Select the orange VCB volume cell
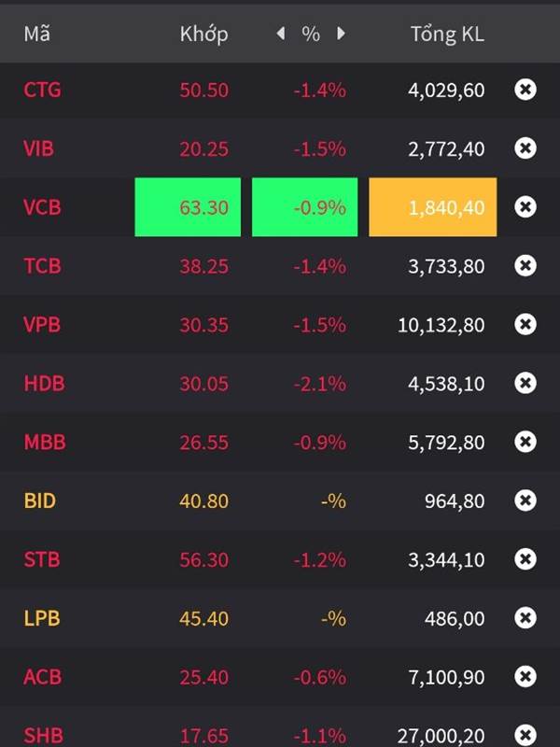 coord(433,207)
